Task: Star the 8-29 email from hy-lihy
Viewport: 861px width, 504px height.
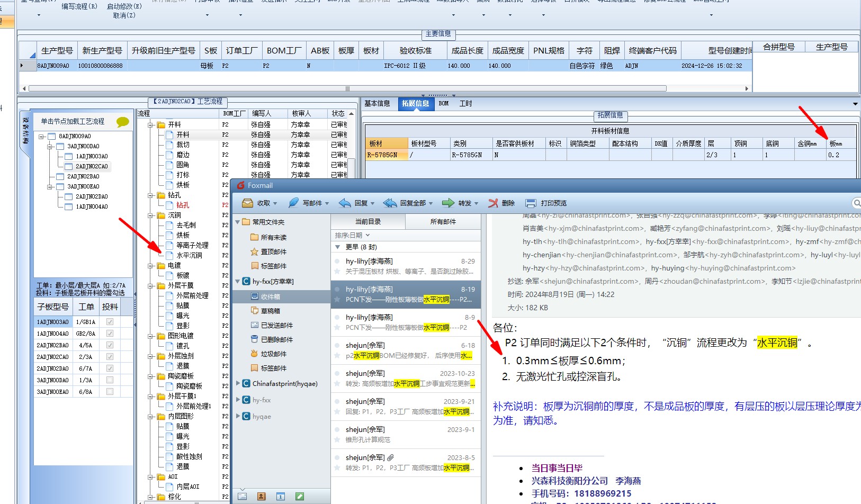Action: tap(337, 272)
